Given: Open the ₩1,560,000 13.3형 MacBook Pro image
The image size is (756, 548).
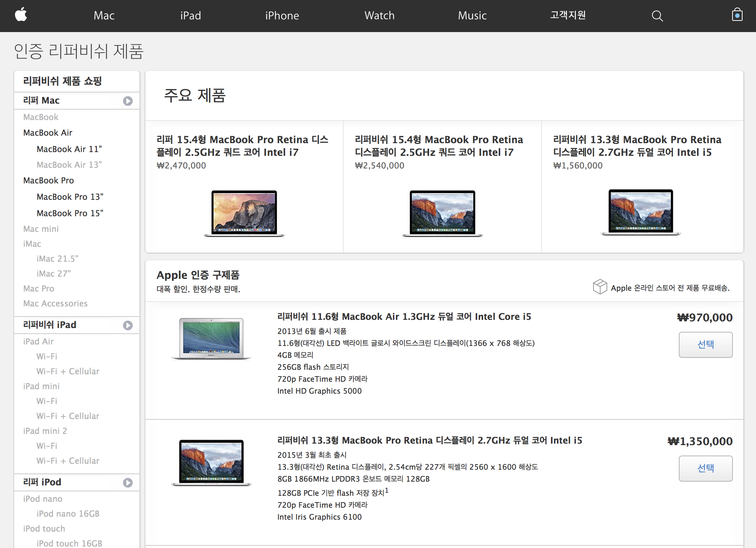Looking at the screenshot, I should tap(640, 212).
